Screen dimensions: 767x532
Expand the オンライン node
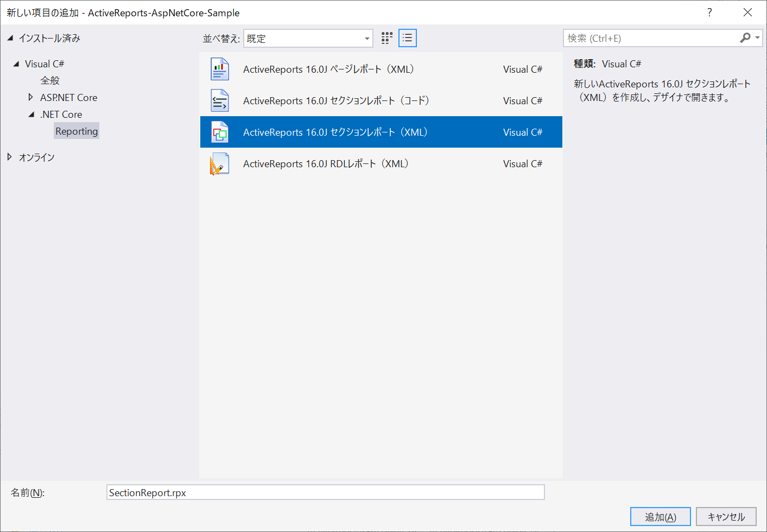click(10, 157)
